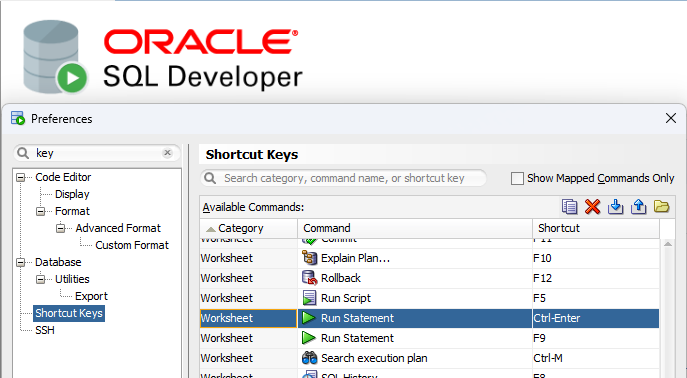The height and width of the screenshot is (378, 687).
Task: Click the copy shortcut scheme icon
Action: [x=569, y=206]
